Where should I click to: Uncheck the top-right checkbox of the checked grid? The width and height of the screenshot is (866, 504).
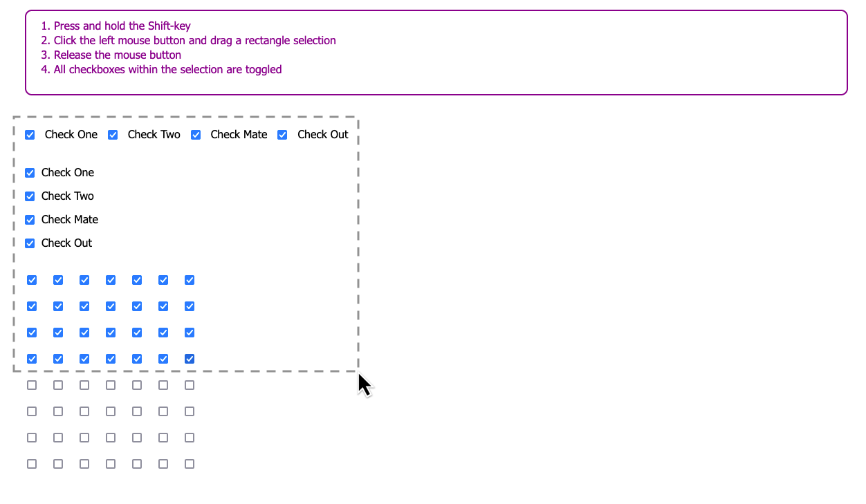190,280
